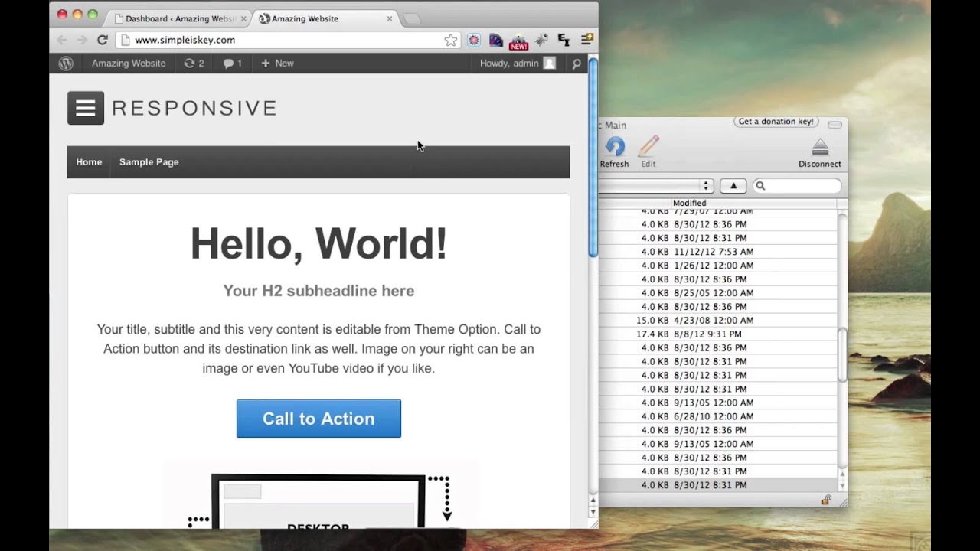The image size is (980, 551).
Task: Click the WordPress logo in admin bar
Action: coord(66,64)
